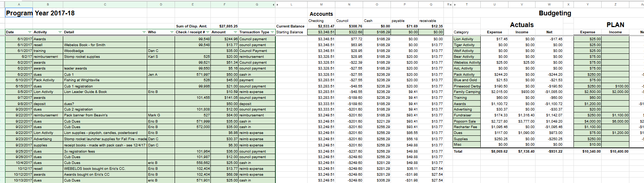Open the Activity column filter dropdown
This screenshot has height=183, width=644.
point(60,32)
